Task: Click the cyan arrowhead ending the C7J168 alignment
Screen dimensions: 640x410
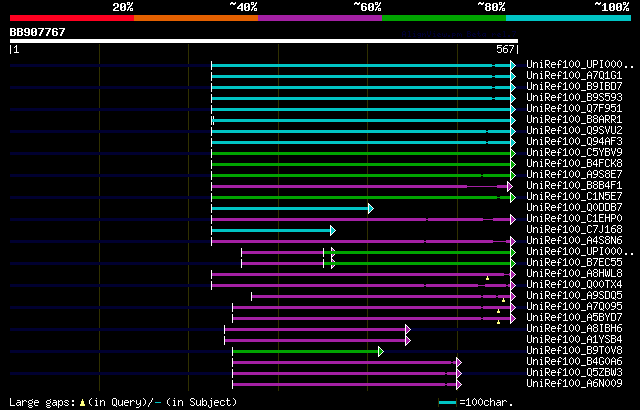Action: tap(333, 230)
